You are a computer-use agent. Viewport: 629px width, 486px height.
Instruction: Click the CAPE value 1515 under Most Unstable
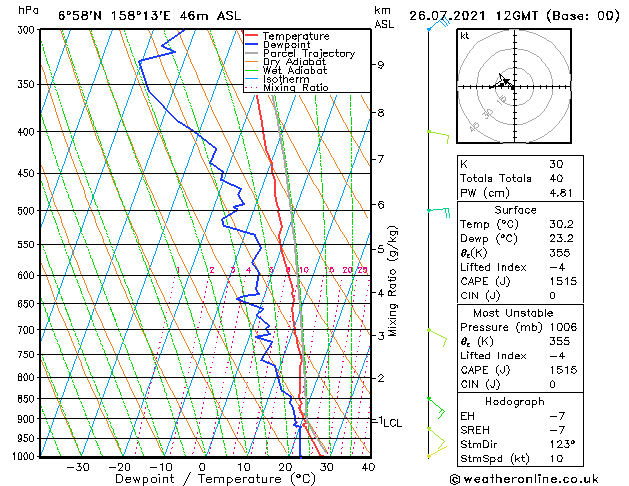(563, 370)
